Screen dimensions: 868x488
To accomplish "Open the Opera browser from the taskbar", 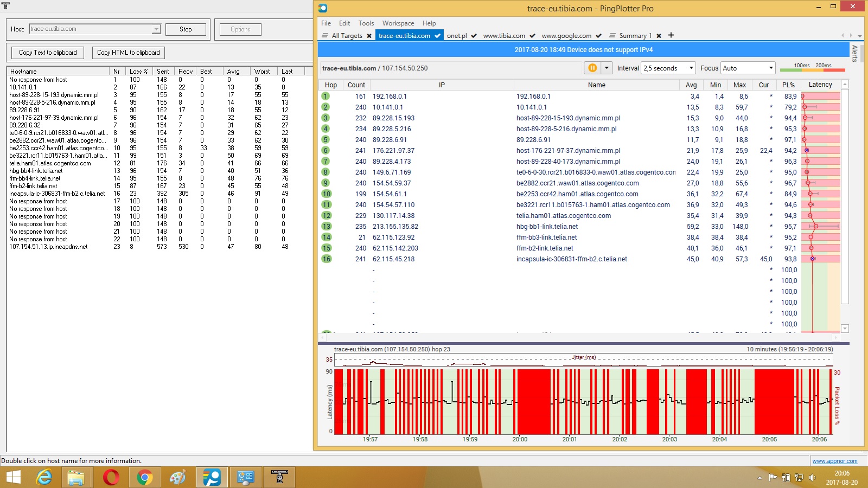I will [111, 477].
